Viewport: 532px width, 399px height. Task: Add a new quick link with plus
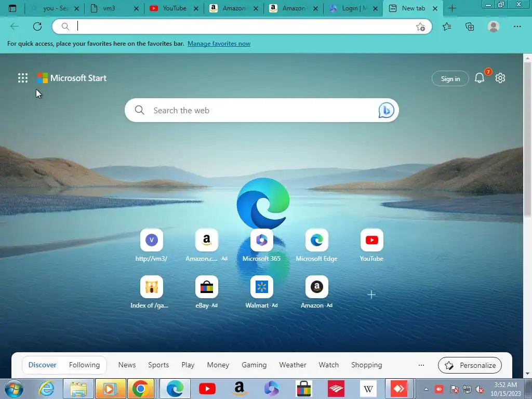tap(371, 295)
